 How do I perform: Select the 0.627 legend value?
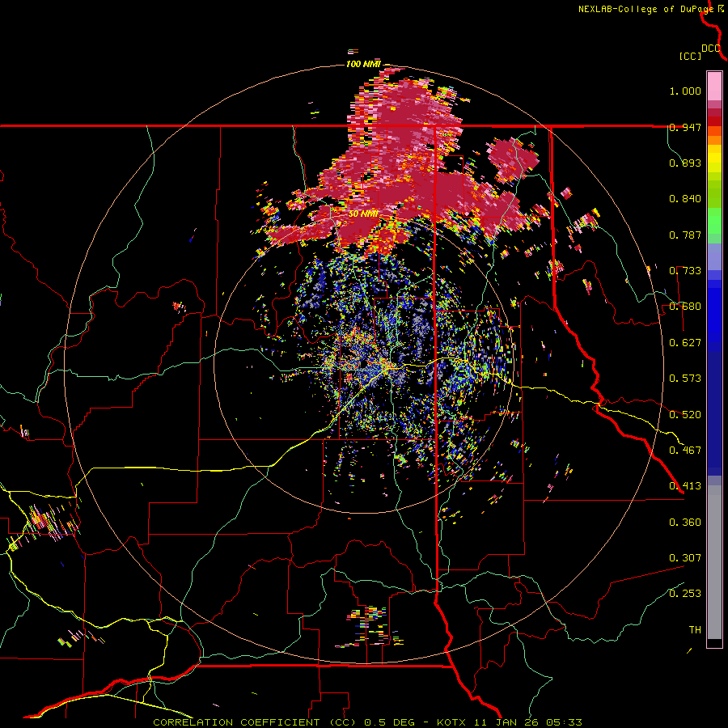point(685,343)
